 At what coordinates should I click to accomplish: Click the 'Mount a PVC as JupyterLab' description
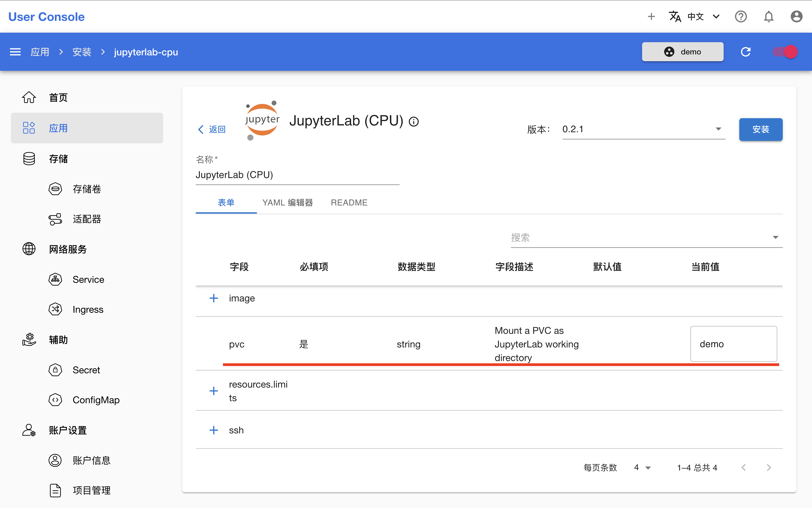tap(536, 344)
